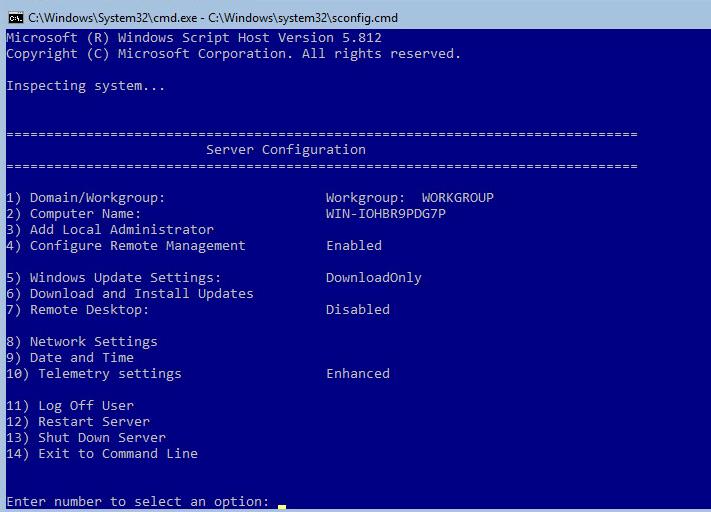Click Log Off User entry
Viewport: 711px width, 512px height.
click(x=70, y=405)
